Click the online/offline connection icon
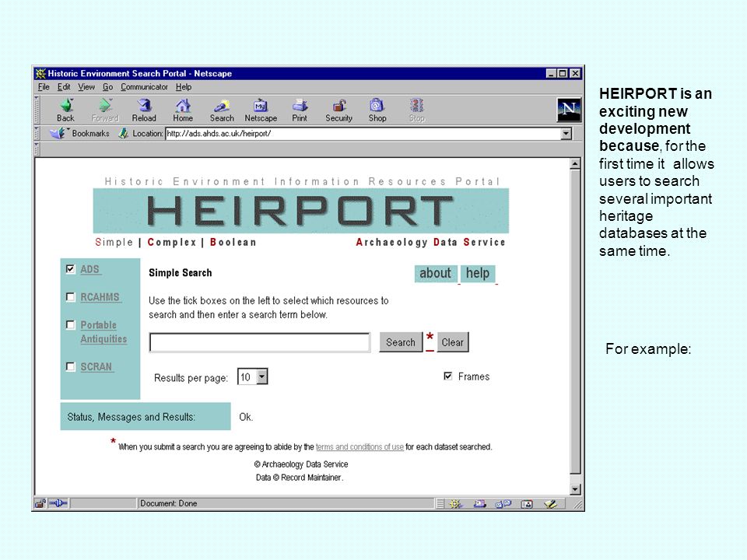Screen dimensions: 747x560 [58, 503]
